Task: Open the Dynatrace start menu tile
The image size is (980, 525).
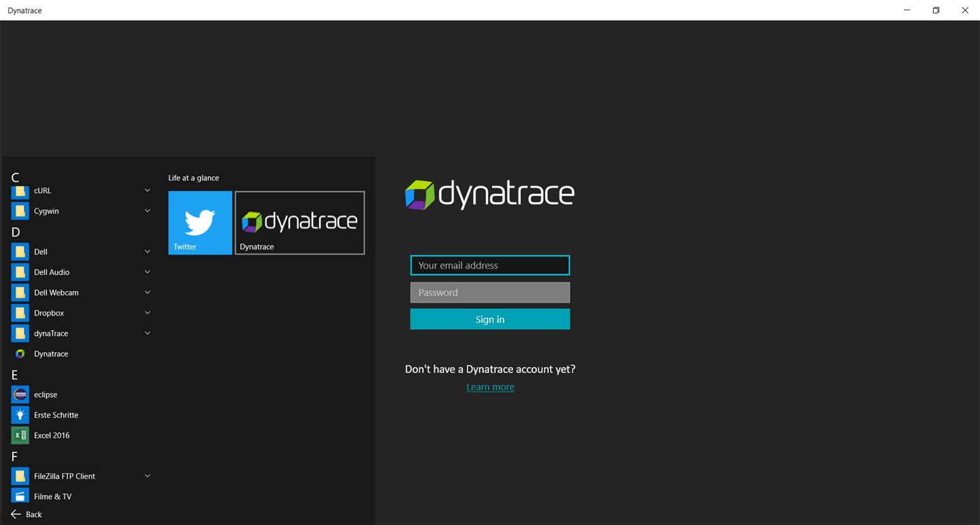Action: tap(300, 222)
